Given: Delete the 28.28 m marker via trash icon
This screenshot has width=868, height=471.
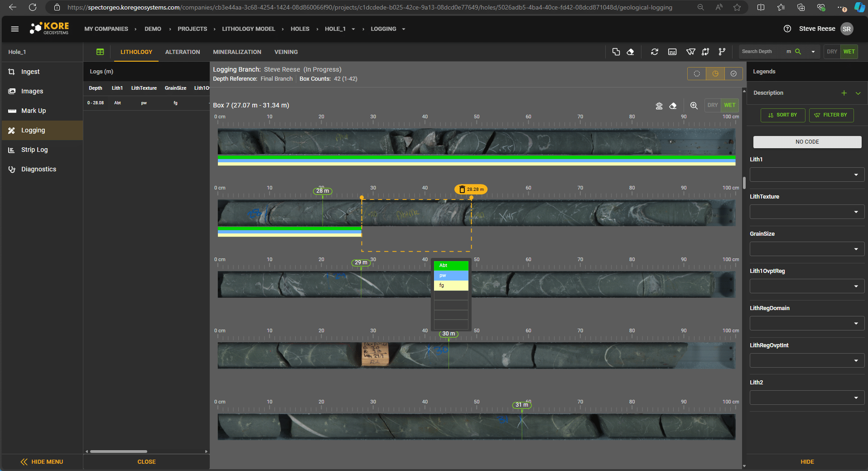Looking at the screenshot, I should [462, 189].
